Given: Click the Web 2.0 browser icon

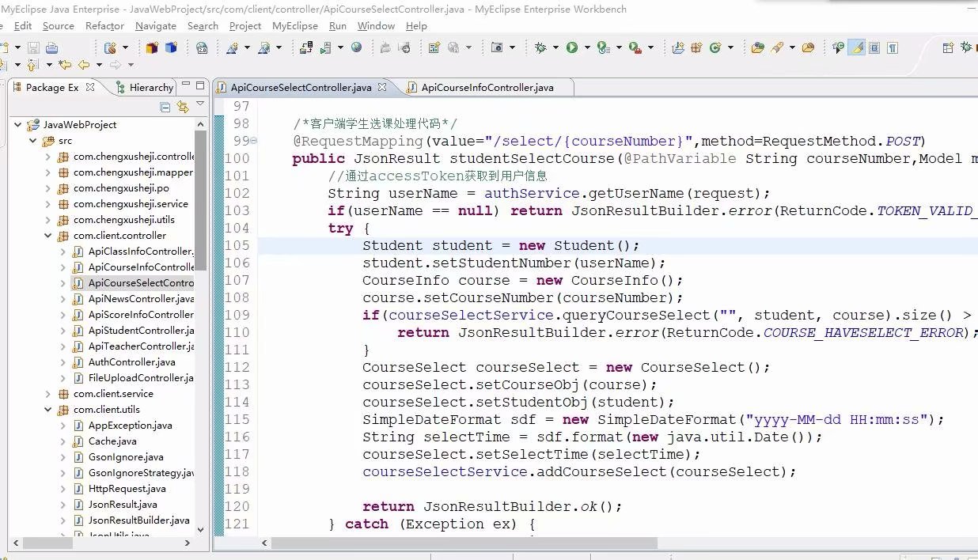Looking at the screenshot, I should point(202,47).
